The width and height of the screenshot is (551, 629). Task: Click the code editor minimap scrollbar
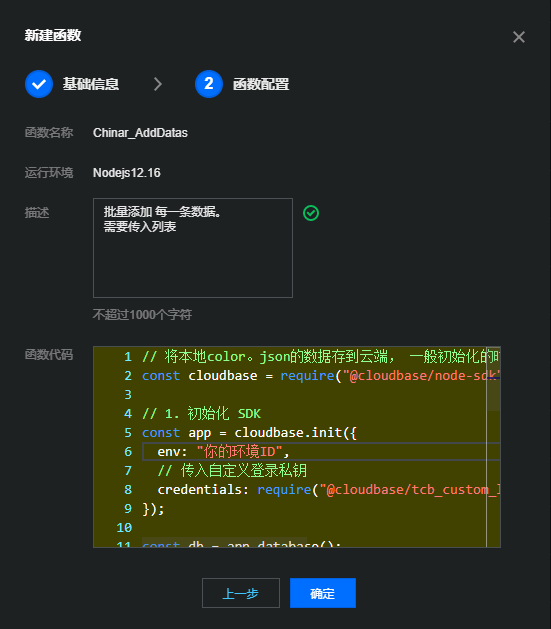[x=493, y=447]
